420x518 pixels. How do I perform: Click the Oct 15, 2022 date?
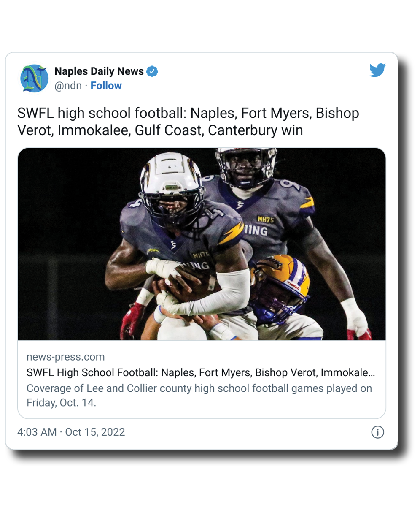coord(95,432)
